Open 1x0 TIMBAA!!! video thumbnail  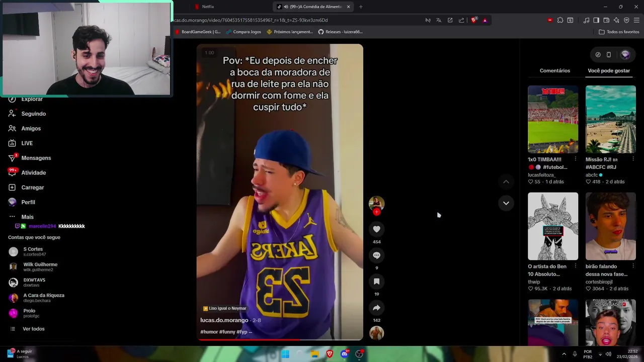click(x=553, y=119)
